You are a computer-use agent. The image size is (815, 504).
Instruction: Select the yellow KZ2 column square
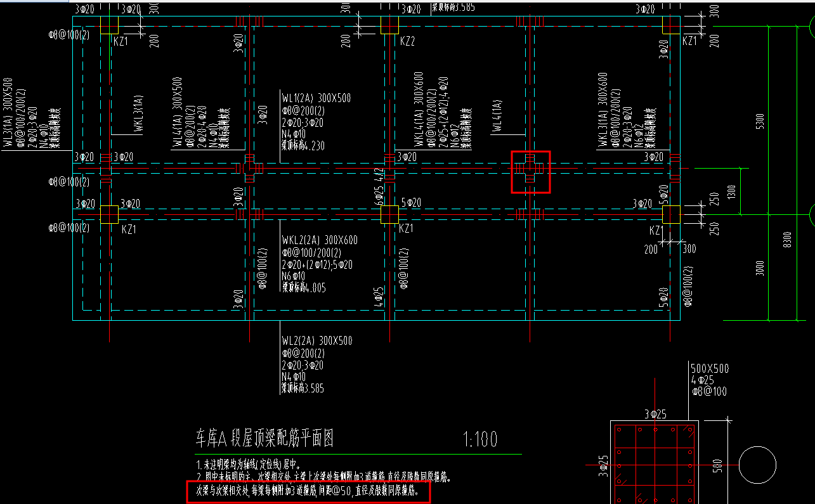[x=389, y=25]
